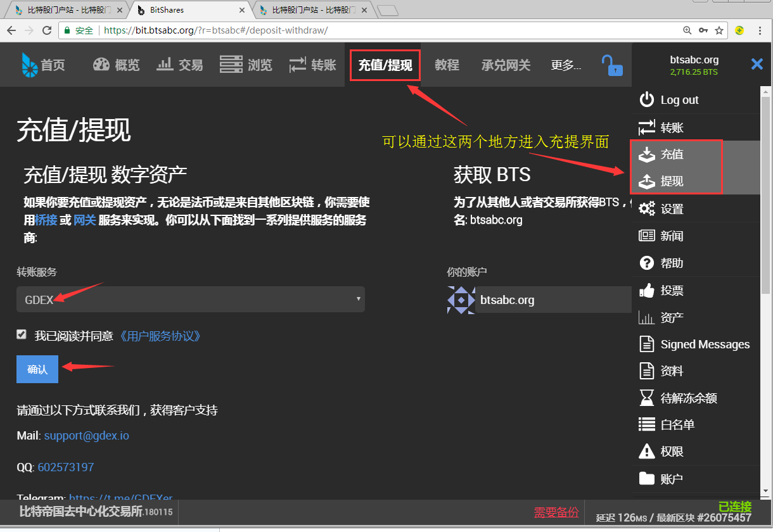The width and height of the screenshot is (773, 532).
Task: Reload the page with refresh icon
Action: coord(47,30)
